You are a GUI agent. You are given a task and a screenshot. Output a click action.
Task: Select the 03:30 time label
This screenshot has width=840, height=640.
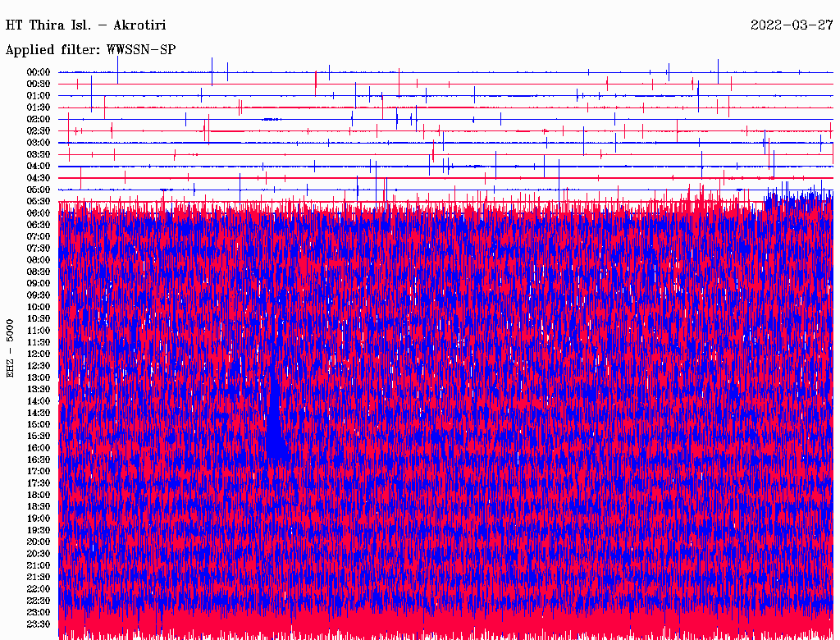tap(39, 155)
